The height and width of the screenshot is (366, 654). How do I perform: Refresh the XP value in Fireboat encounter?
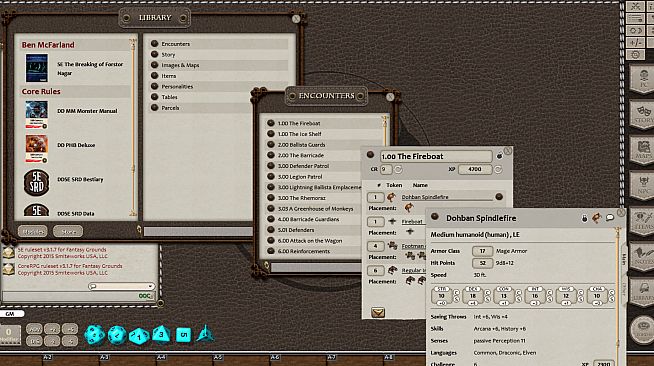pos(498,169)
